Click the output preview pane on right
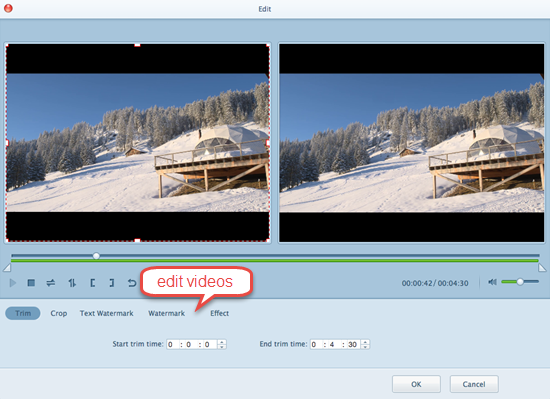Screen dimensions: 550x399 (412, 143)
